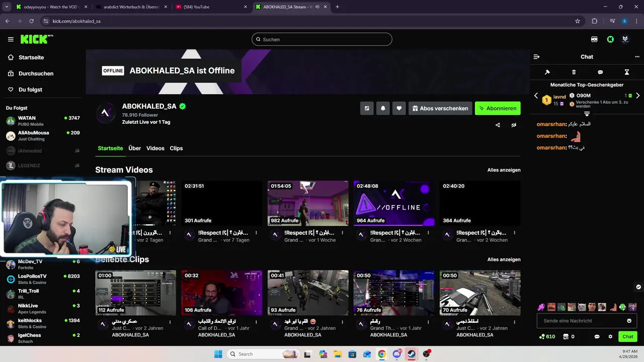
Task: Click Abos verschenken gift button
Action: [x=440, y=108]
